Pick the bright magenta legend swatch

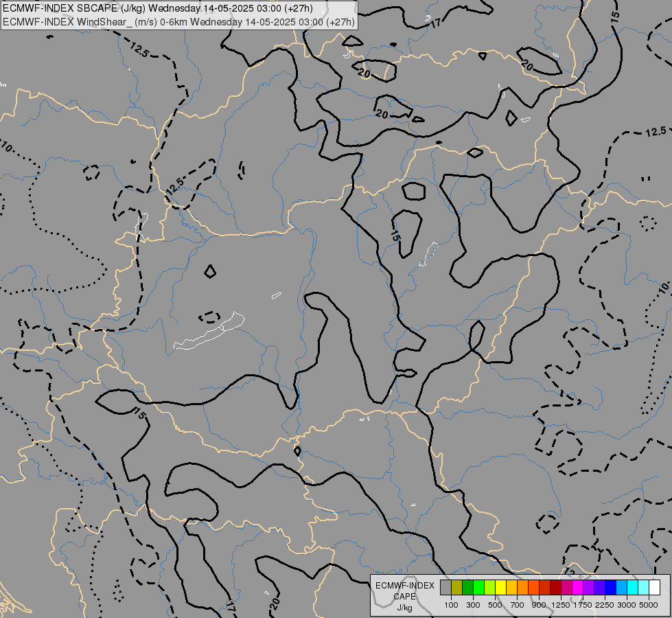tap(577, 587)
